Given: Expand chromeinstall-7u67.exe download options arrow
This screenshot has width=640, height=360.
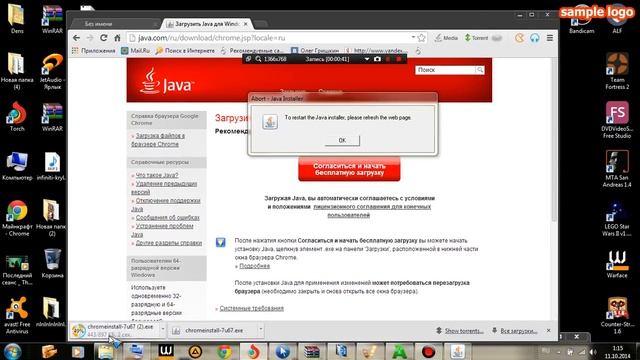Looking at the screenshot, I should [260, 329].
